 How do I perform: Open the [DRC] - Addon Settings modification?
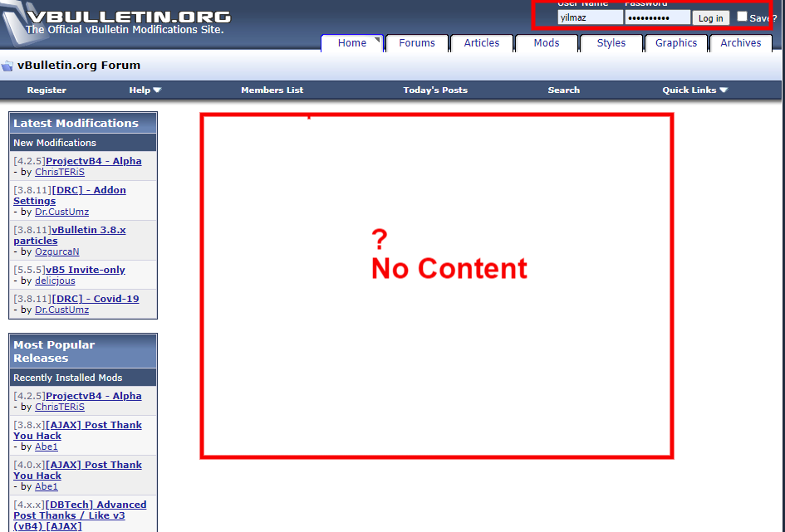70,196
